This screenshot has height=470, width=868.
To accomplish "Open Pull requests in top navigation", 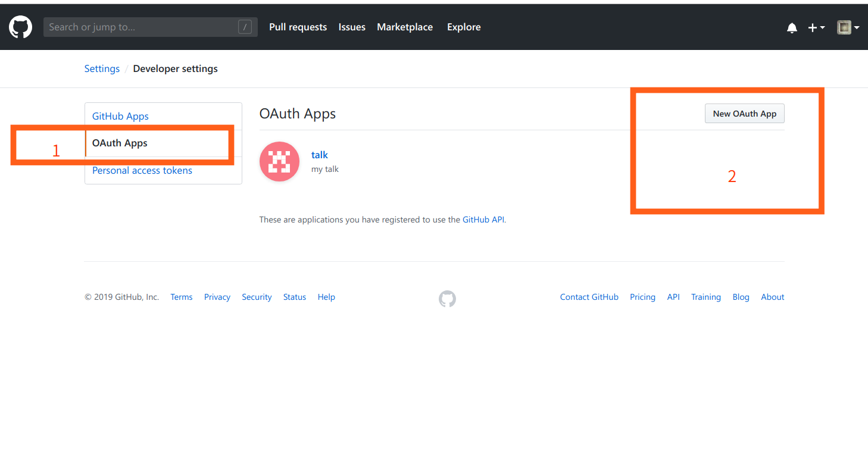I will tap(298, 27).
